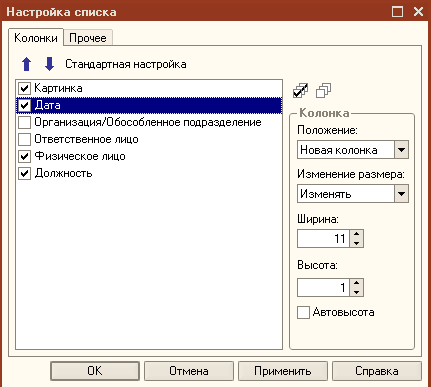Image resolution: width=431 pixels, height=387 pixels.
Task: Select Организация/Обособленное подразделение row text
Action: [x=148, y=122]
